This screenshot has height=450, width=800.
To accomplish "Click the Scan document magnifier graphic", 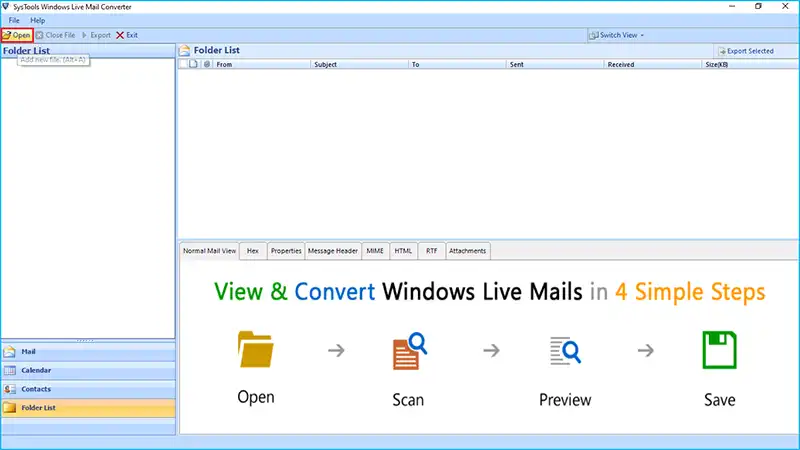I will click(x=409, y=351).
